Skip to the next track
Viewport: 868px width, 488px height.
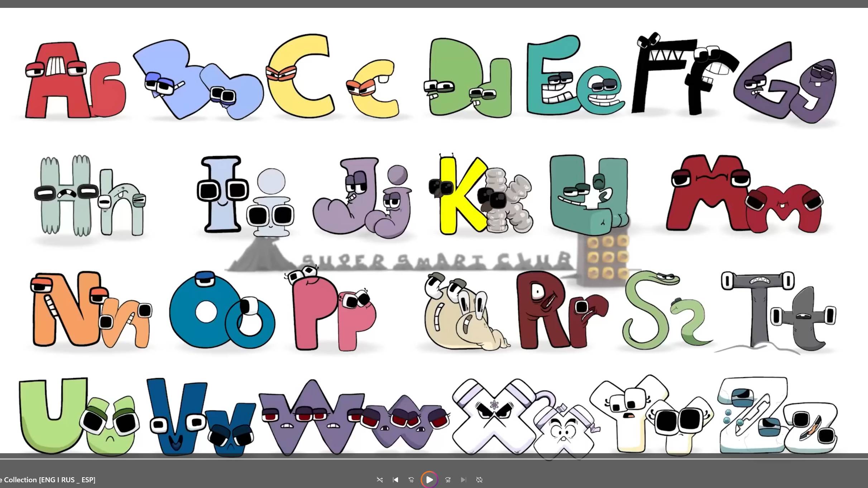pos(463,480)
